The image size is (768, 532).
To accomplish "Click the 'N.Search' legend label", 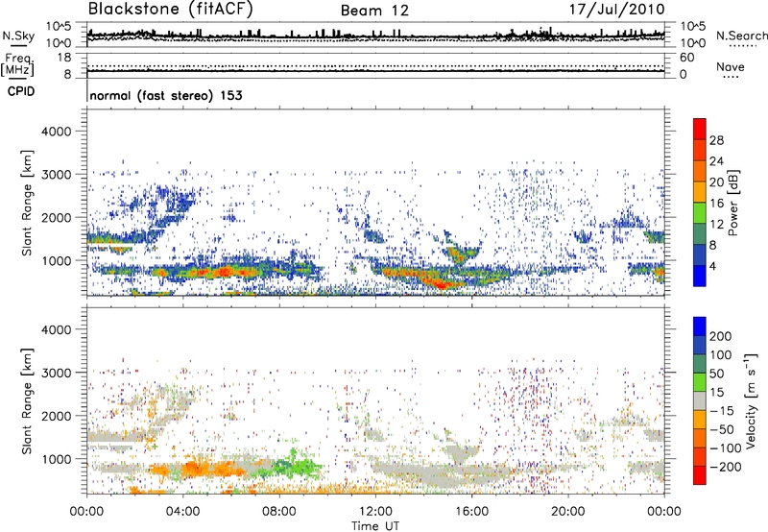I will (x=741, y=36).
